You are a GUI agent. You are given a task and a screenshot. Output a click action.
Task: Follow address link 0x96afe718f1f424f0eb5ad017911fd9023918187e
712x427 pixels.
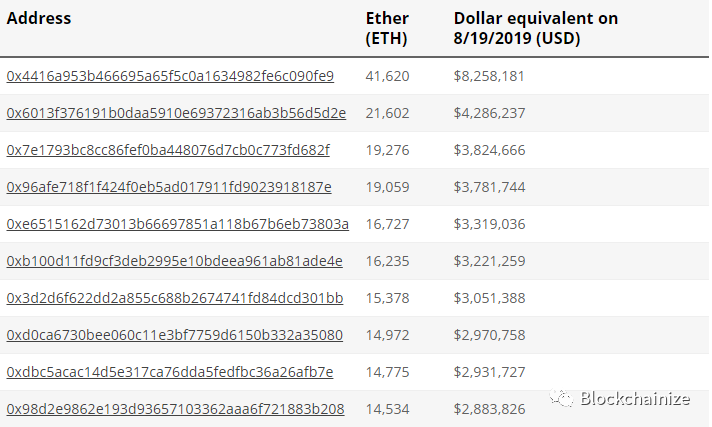click(169, 187)
